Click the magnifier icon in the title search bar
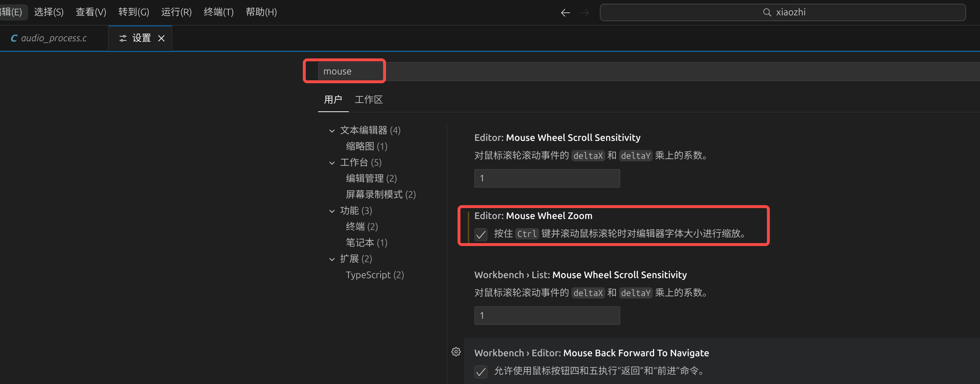980x384 pixels. pos(767,12)
